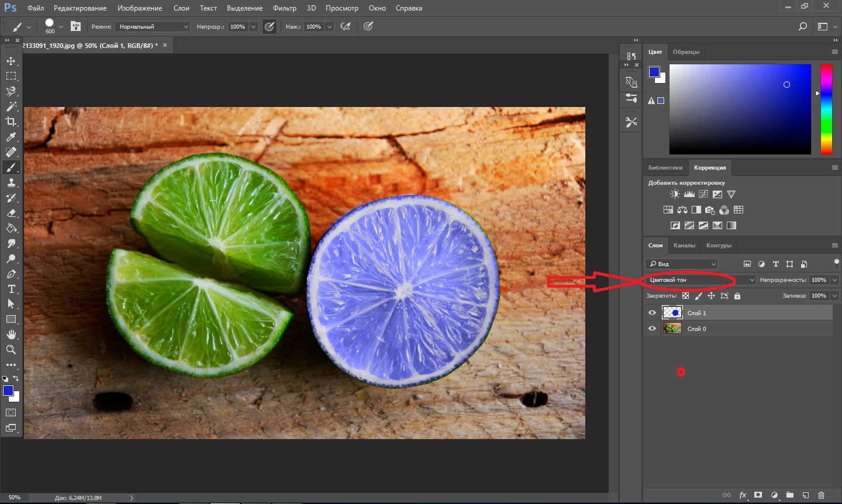Select the Healing Brush tool
This screenshot has height=504, width=842.
click(x=11, y=152)
